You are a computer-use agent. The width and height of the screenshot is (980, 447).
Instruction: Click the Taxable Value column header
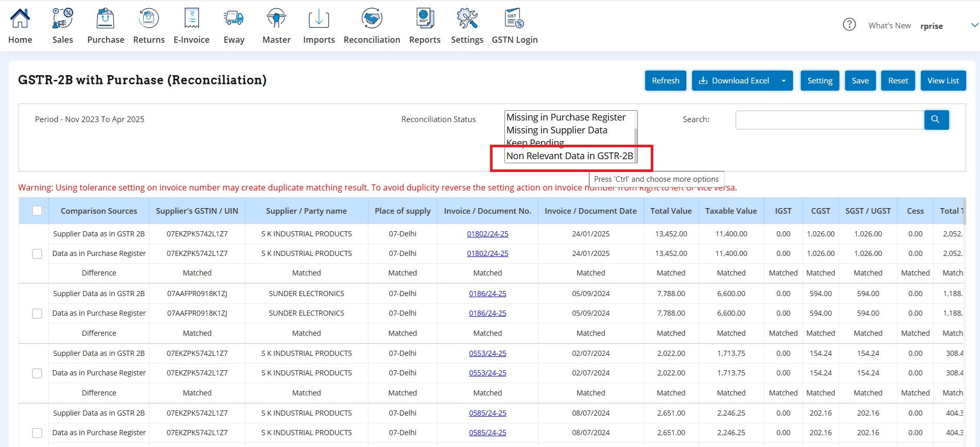731,211
